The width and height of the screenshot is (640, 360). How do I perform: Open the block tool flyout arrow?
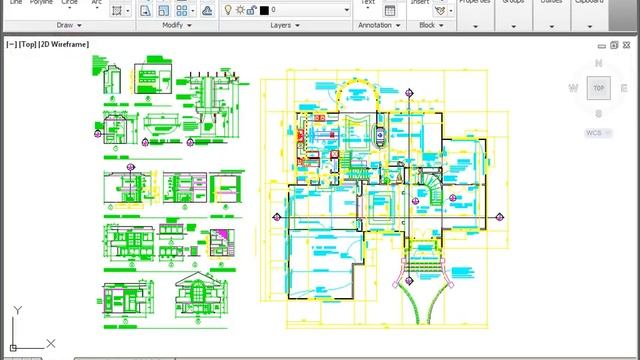(451, 11)
